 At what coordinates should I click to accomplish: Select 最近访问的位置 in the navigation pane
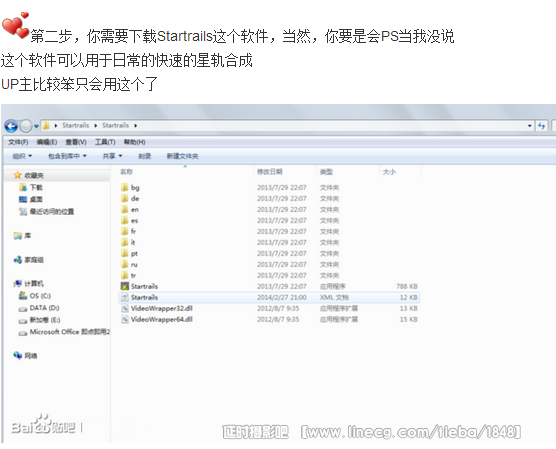(x=52, y=212)
